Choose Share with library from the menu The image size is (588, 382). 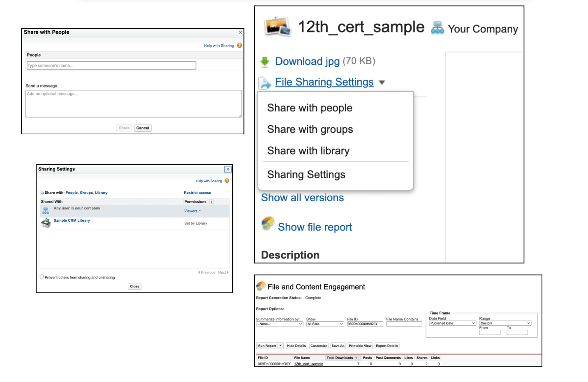pos(308,151)
